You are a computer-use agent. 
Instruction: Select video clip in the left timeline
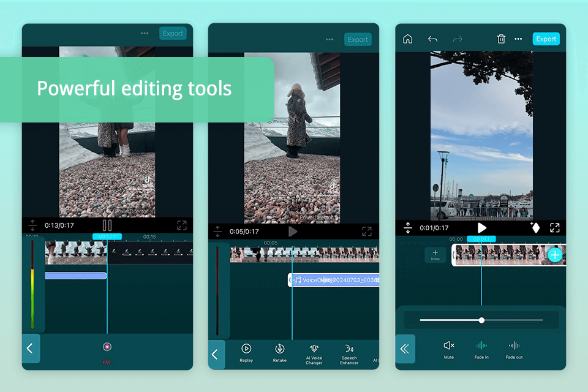[76, 252]
